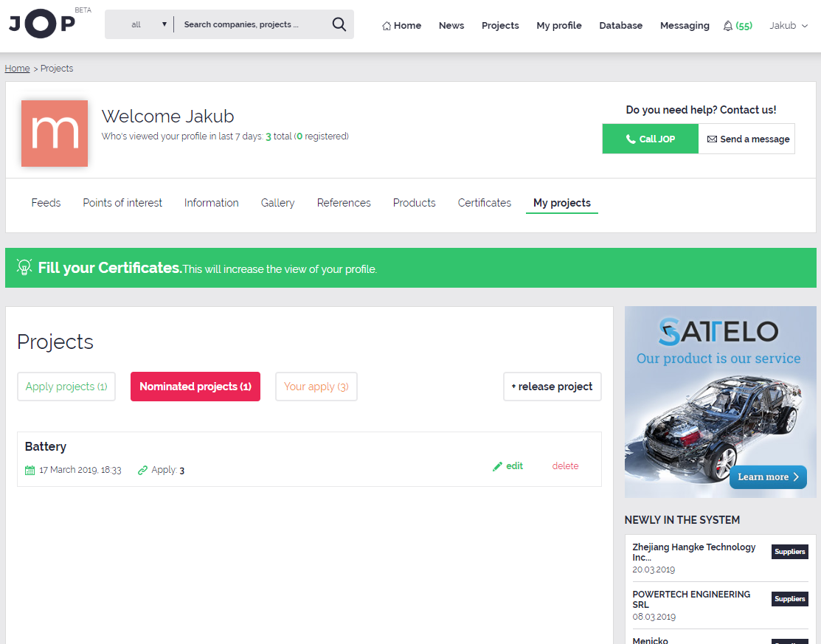Viewport: 821px width, 644px height.
Task: Select the My projects tab
Action: [562, 203]
